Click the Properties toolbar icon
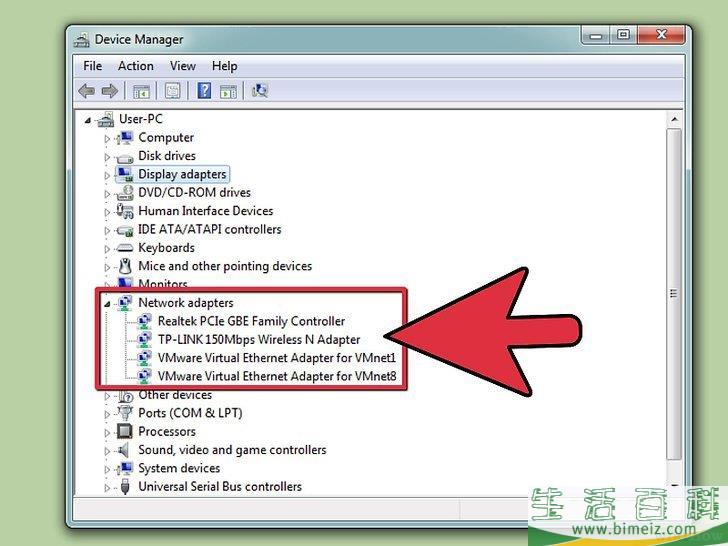Screen dimensions: 728x546 coord(172,91)
